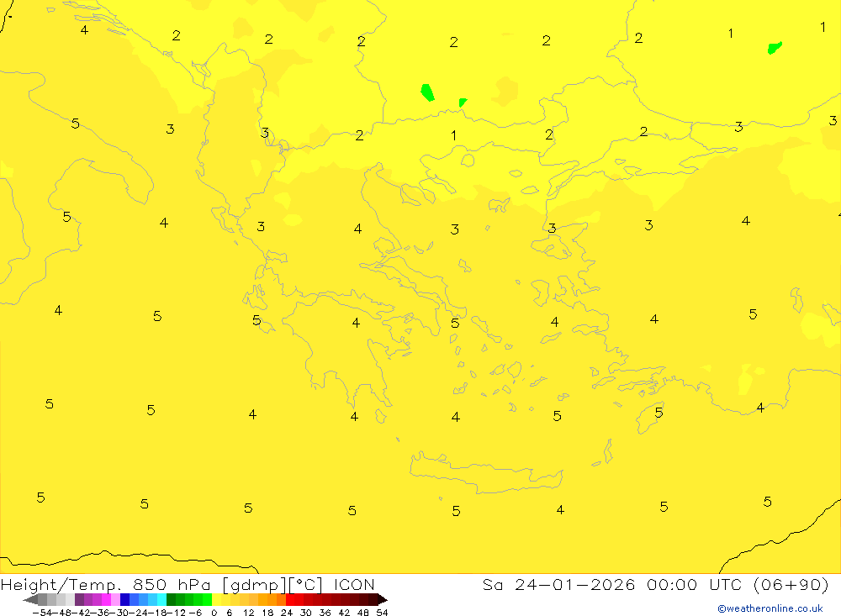Image resolution: width=841 pixels, height=616 pixels.
Task: Select the "850 hPa" level text
Action: click(171, 584)
